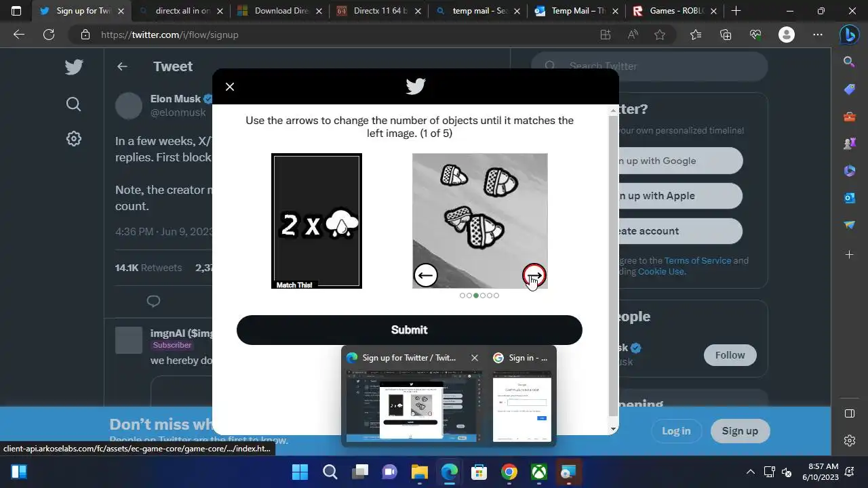Image resolution: width=868 pixels, height=488 pixels.
Task: Show hidden tray icons chevron
Action: pos(750,472)
